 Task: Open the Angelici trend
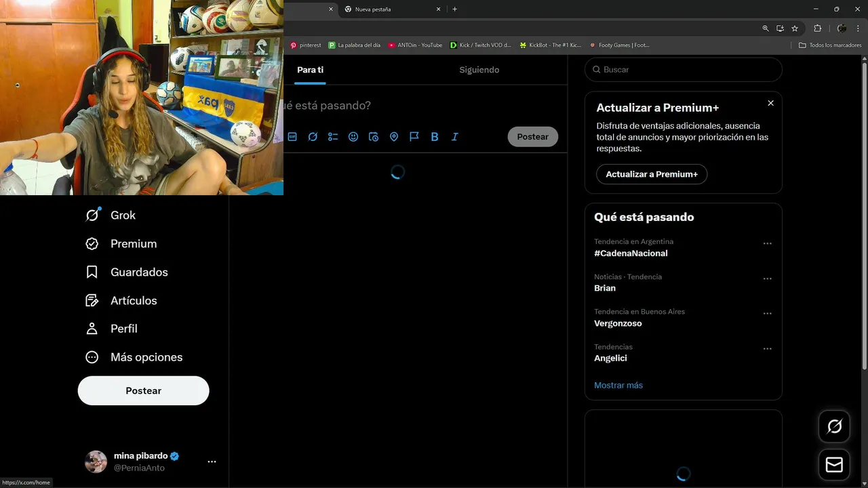pos(610,358)
